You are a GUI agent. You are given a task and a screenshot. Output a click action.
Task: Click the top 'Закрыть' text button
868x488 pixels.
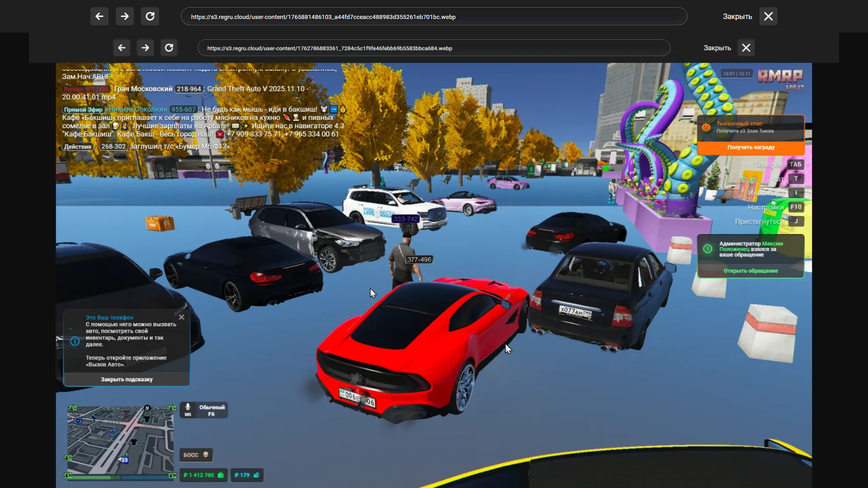point(737,17)
